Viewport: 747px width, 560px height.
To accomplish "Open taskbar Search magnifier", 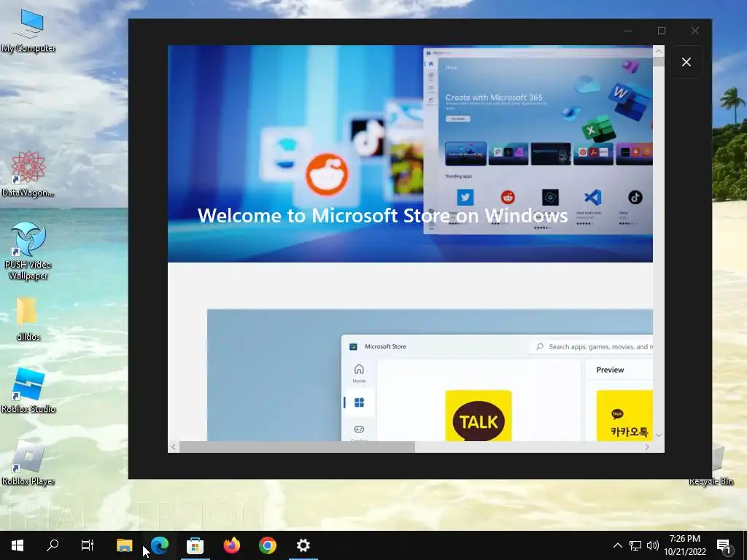I will coord(53,545).
